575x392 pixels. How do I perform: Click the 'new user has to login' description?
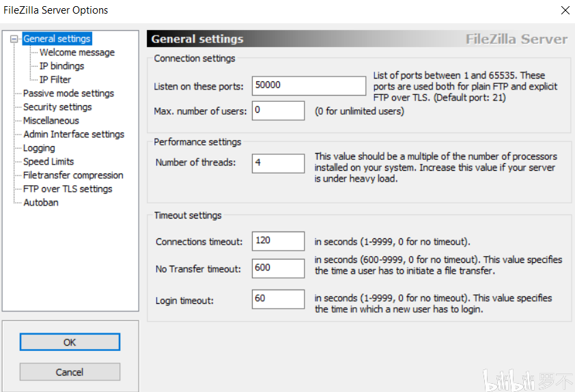(x=433, y=304)
